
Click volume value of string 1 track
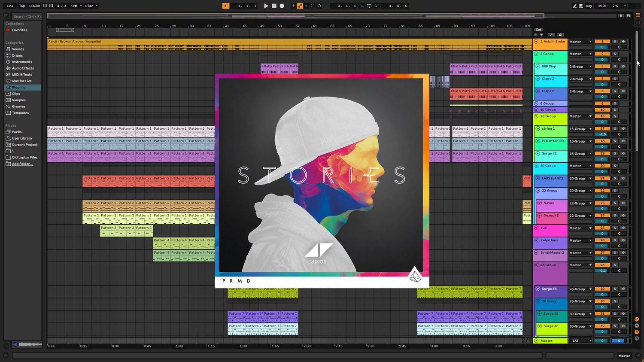click(x=602, y=134)
